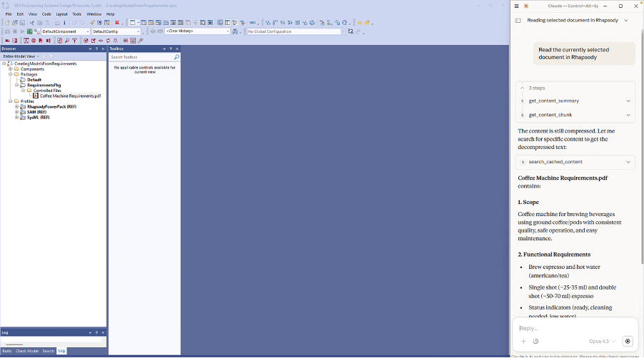Click the up arrow in Browser toolbar
This screenshot has width=644, height=358.
[51, 56]
